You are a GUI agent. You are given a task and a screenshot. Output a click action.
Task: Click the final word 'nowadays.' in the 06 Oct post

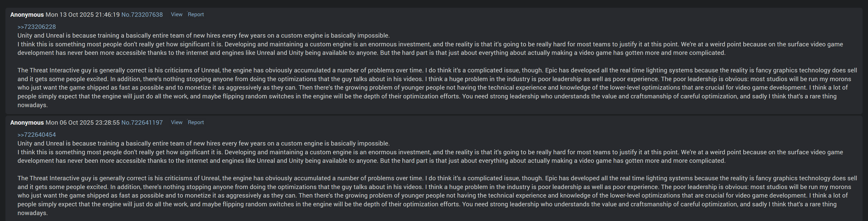coord(33,213)
